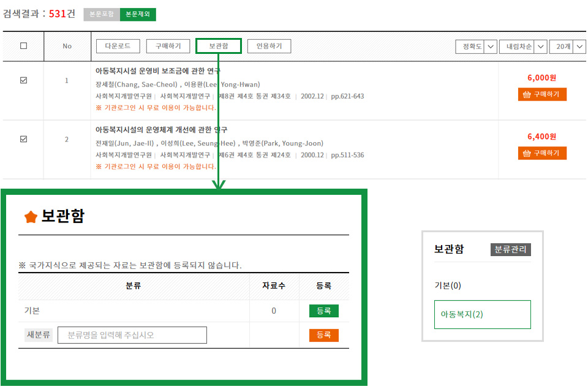The height and width of the screenshot is (392, 588).
Task: Click the 531건 search result count
Action: tap(62, 14)
